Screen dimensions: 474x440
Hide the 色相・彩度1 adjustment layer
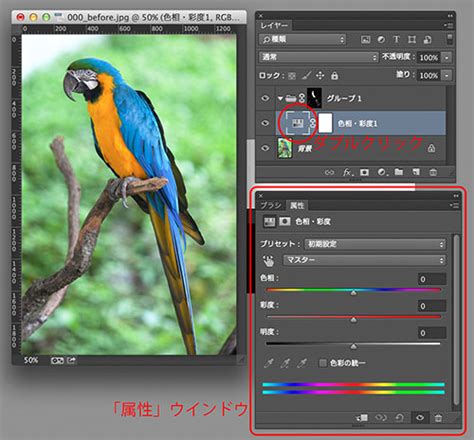(265, 123)
